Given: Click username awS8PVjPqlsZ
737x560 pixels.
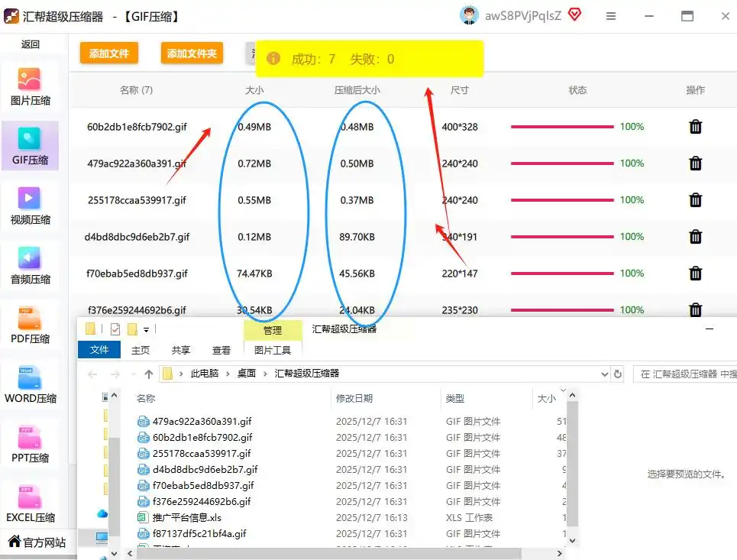Looking at the screenshot, I should pos(522,16).
